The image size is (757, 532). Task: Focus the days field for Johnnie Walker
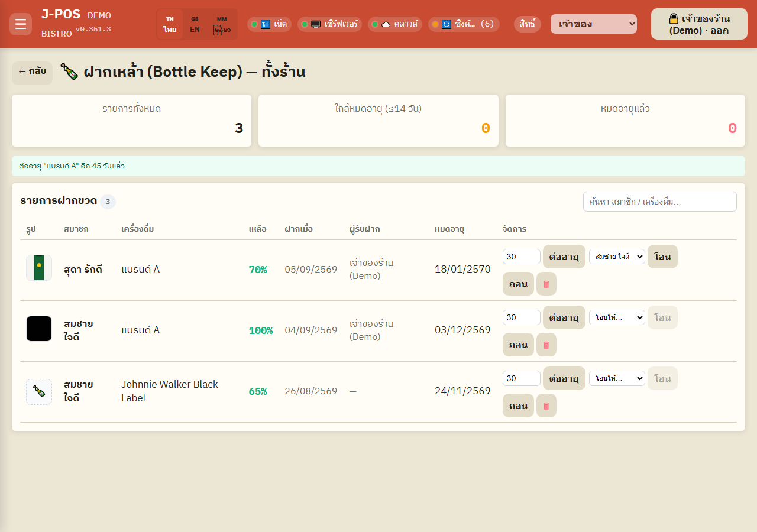pyautogui.click(x=522, y=378)
